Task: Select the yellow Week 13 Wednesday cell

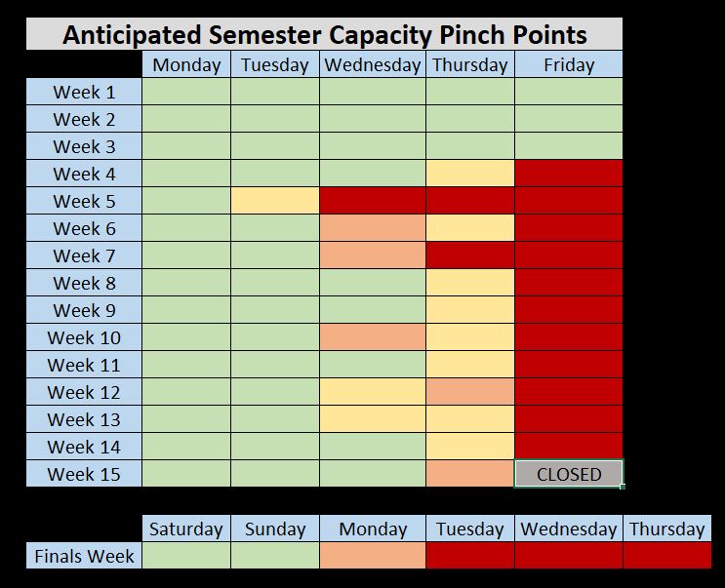Action: coord(373,419)
